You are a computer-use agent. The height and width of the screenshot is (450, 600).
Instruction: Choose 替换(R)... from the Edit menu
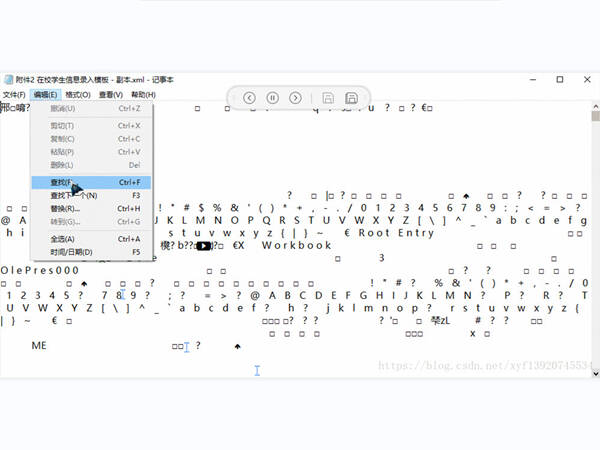pyautogui.click(x=91, y=209)
